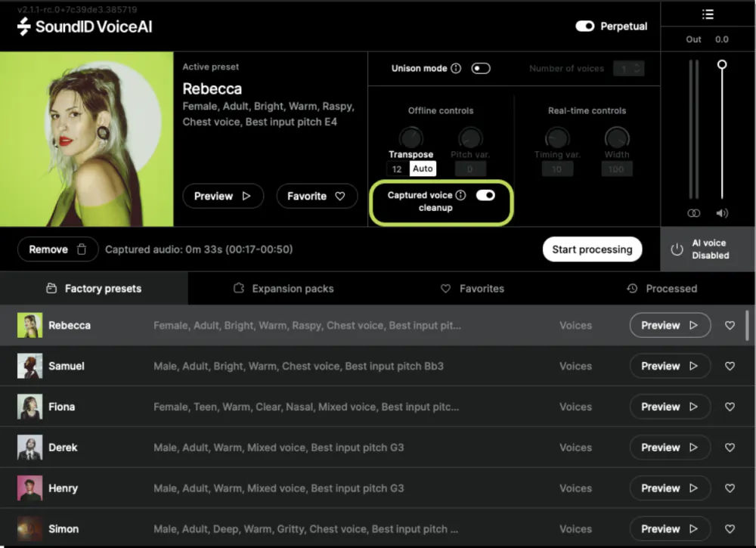Open the hamburger list menu icon
This screenshot has height=548, width=756.
tap(708, 14)
